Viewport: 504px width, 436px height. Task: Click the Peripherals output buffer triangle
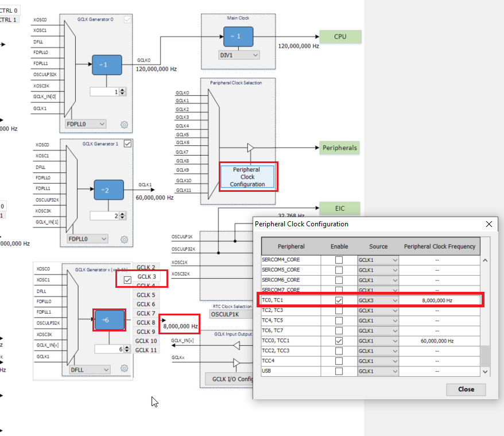tap(250, 148)
